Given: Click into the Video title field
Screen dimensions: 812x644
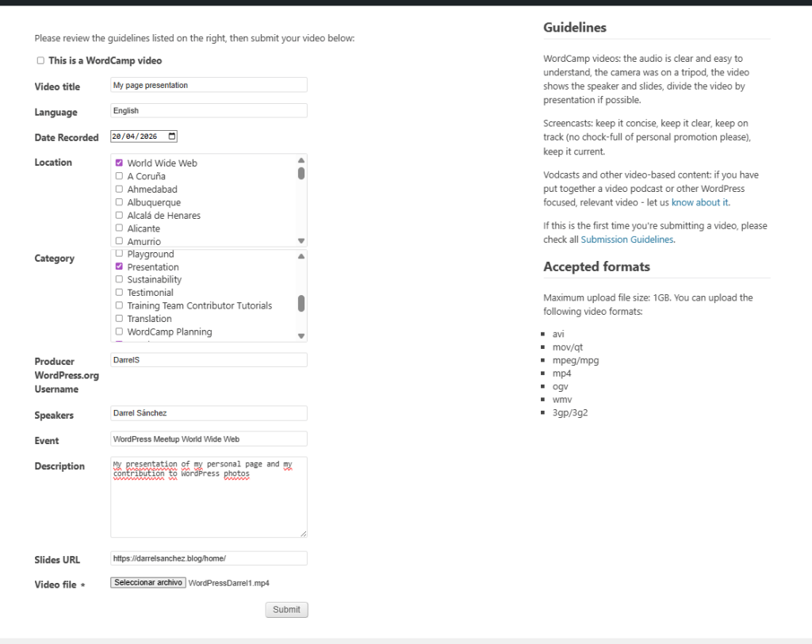Looking at the screenshot, I should (209, 85).
